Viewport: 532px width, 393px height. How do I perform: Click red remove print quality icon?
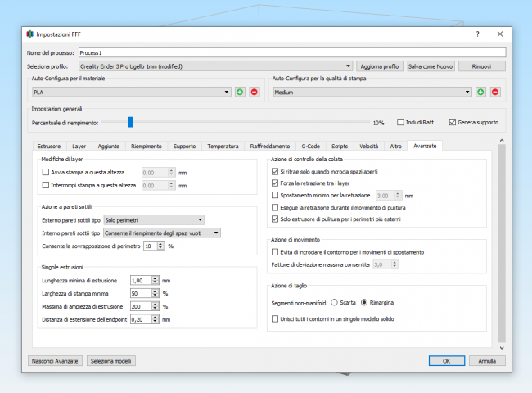[494, 93]
